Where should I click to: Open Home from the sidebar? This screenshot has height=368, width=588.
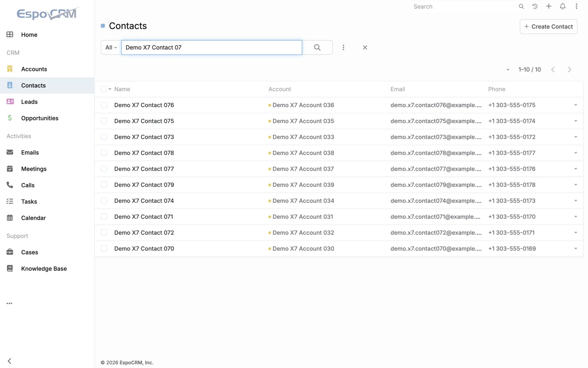(29, 35)
